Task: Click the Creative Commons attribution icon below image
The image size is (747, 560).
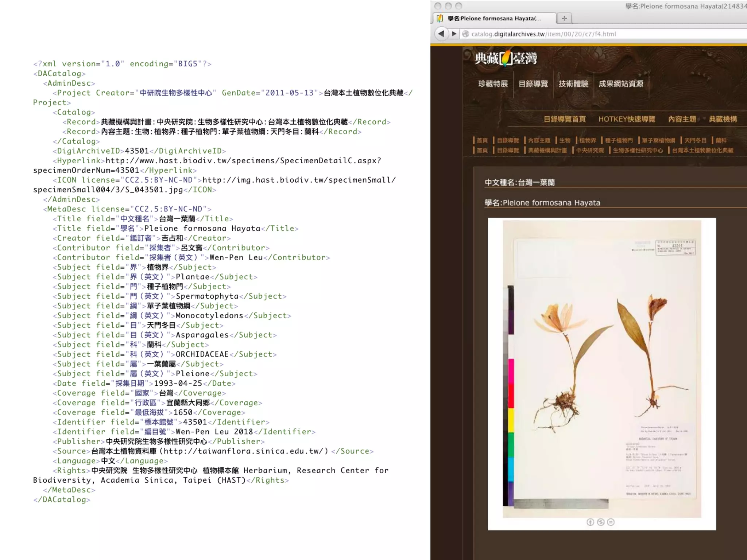Action: click(x=590, y=522)
